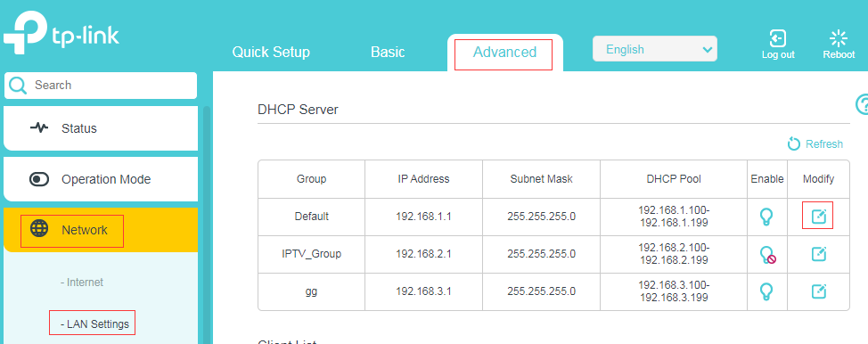This screenshot has width=868, height=344.
Task: Open the Internet submenu item
Action: [82, 282]
